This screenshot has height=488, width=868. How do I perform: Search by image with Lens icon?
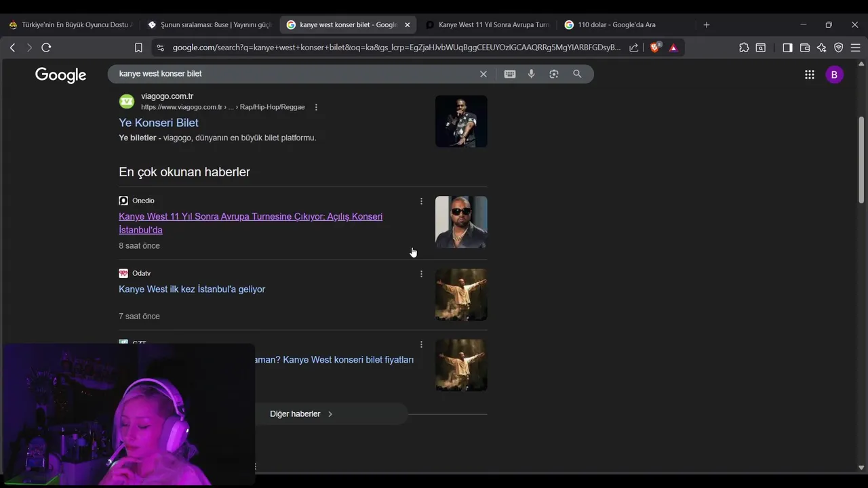[554, 74]
